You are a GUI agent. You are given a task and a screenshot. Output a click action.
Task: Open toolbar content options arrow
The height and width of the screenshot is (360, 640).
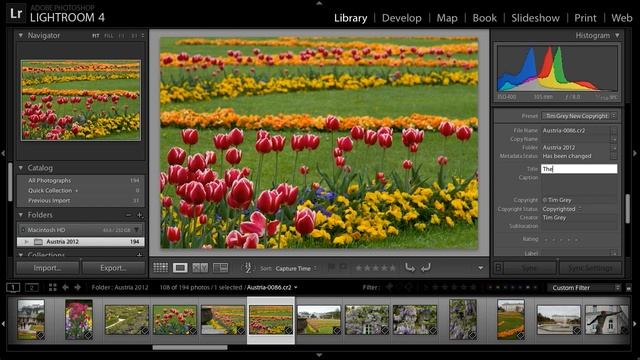coord(481,268)
